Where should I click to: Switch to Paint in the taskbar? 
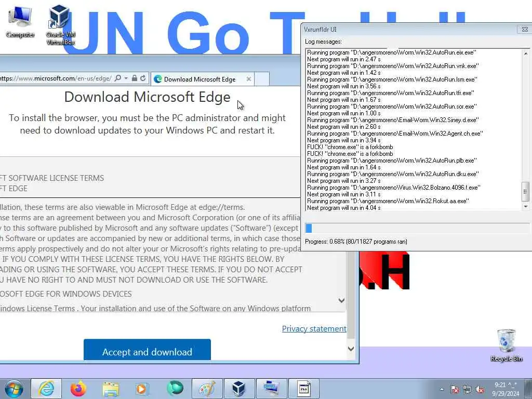tap(207, 389)
